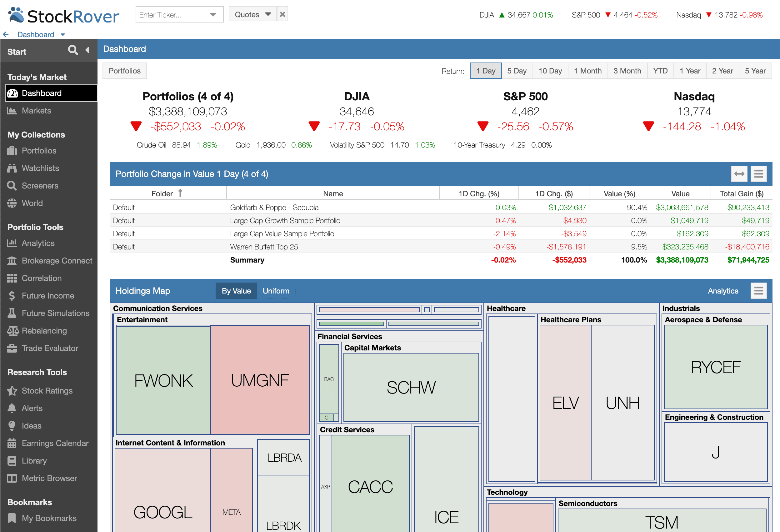
Task: Close the Quotes box with X
Action: (x=282, y=14)
